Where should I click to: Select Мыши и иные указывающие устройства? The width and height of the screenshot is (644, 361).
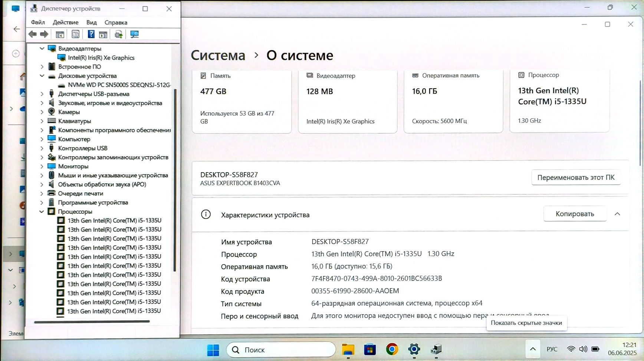(x=113, y=175)
